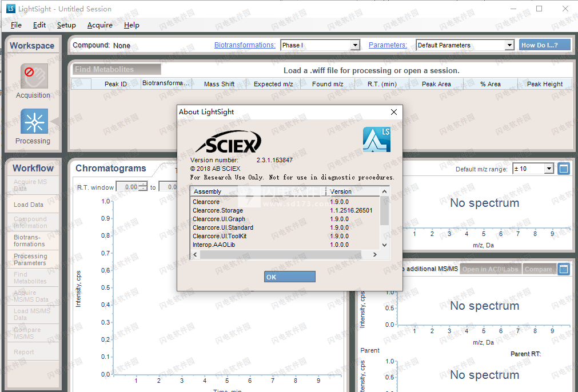Open the File menu
The height and width of the screenshot is (392, 578).
(16, 25)
